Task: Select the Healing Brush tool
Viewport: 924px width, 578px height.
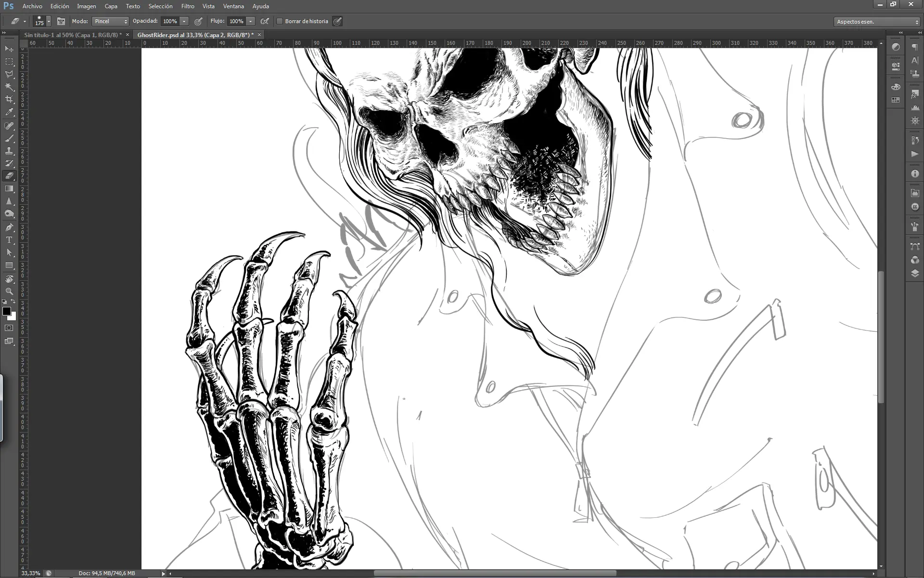Action: click(x=9, y=126)
